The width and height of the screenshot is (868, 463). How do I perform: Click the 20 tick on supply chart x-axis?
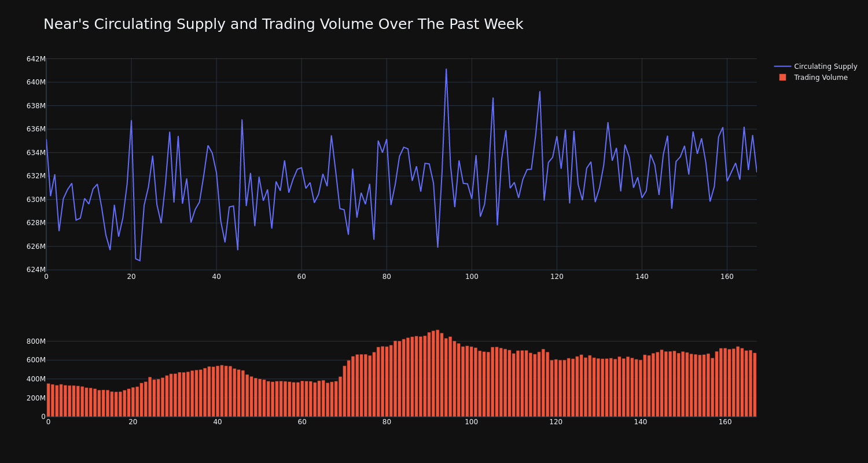coord(131,277)
